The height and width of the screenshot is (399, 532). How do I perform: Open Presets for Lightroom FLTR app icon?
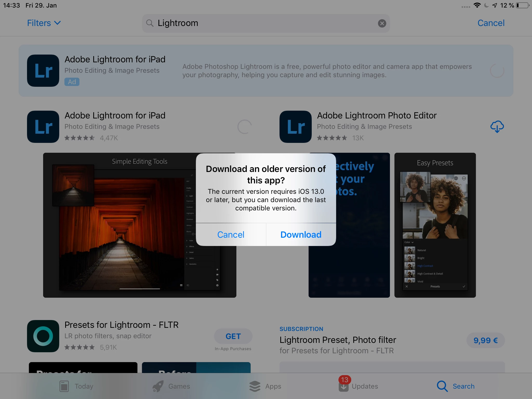click(43, 336)
